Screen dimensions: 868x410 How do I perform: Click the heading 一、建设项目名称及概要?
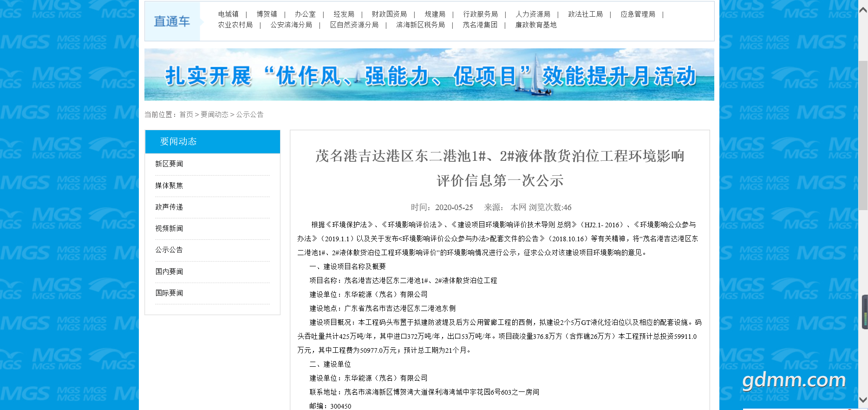point(347,266)
